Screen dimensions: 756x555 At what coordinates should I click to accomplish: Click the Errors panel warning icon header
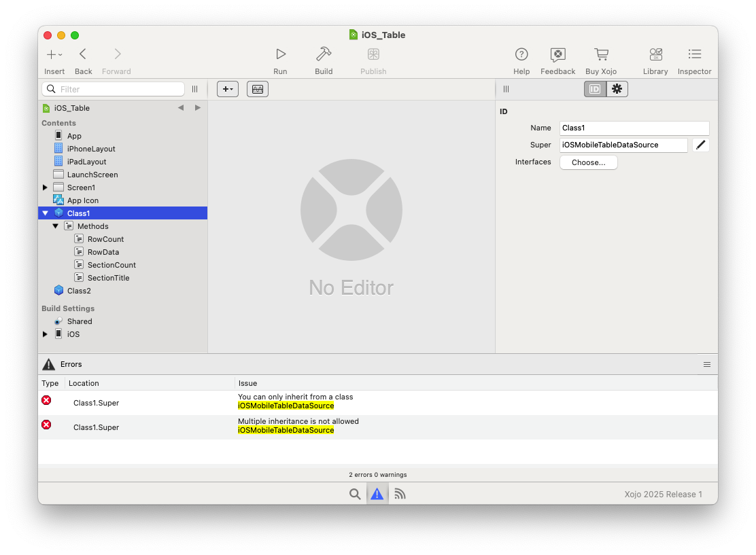point(49,365)
